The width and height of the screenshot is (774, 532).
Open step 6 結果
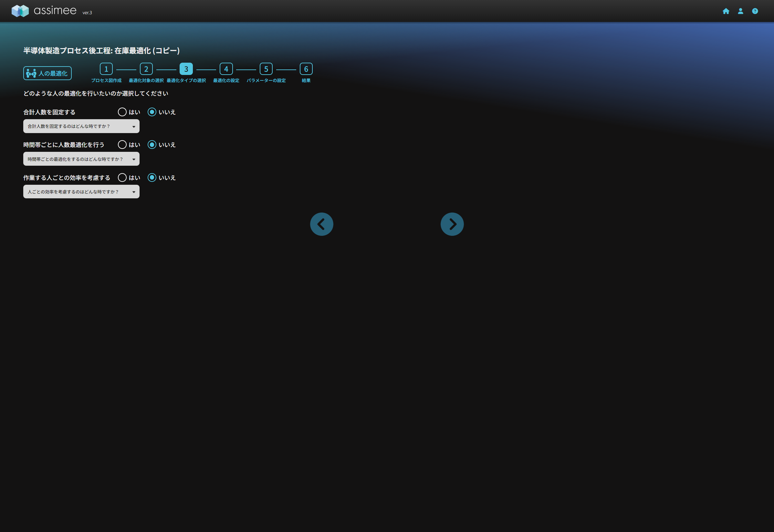[306, 69]
